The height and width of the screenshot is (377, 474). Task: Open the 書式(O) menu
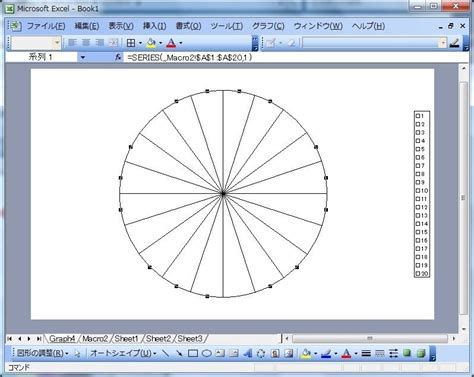(x=188, y=26)
